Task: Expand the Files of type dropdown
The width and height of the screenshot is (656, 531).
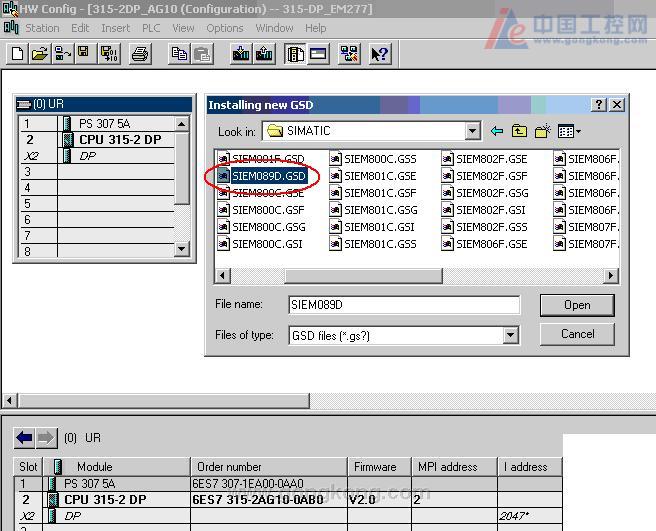Action: click(x=510, y=335)
